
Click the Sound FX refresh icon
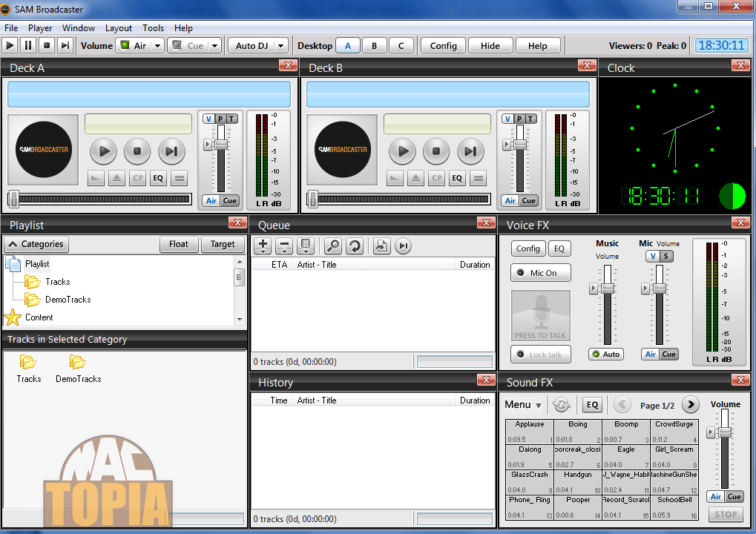pos(561,405)
